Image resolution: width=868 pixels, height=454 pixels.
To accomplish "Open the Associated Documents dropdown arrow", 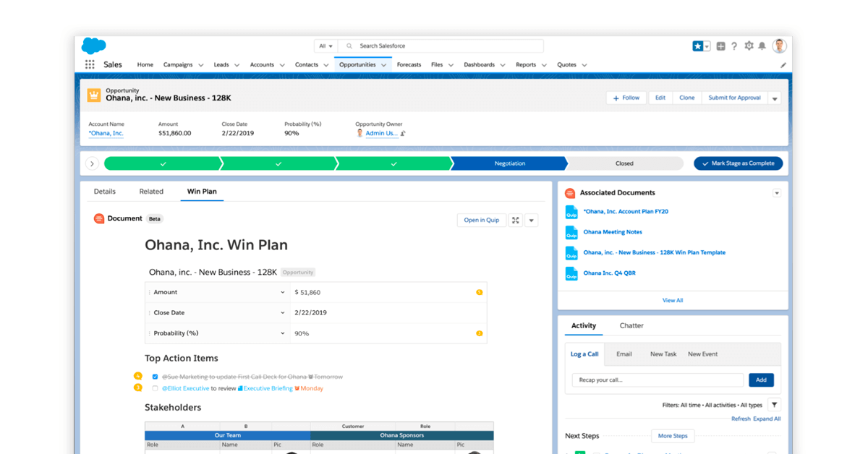I will pyautogui.click(x=777, y=193).
